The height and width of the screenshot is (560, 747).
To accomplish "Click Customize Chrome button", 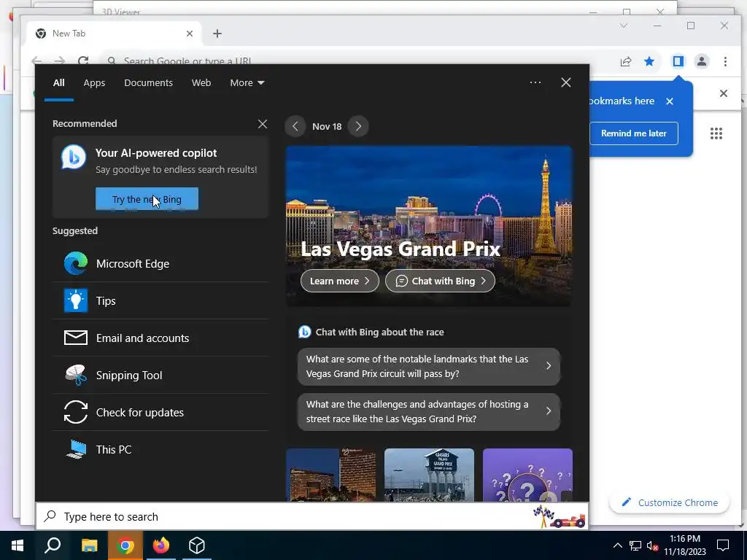I will 670,503.
